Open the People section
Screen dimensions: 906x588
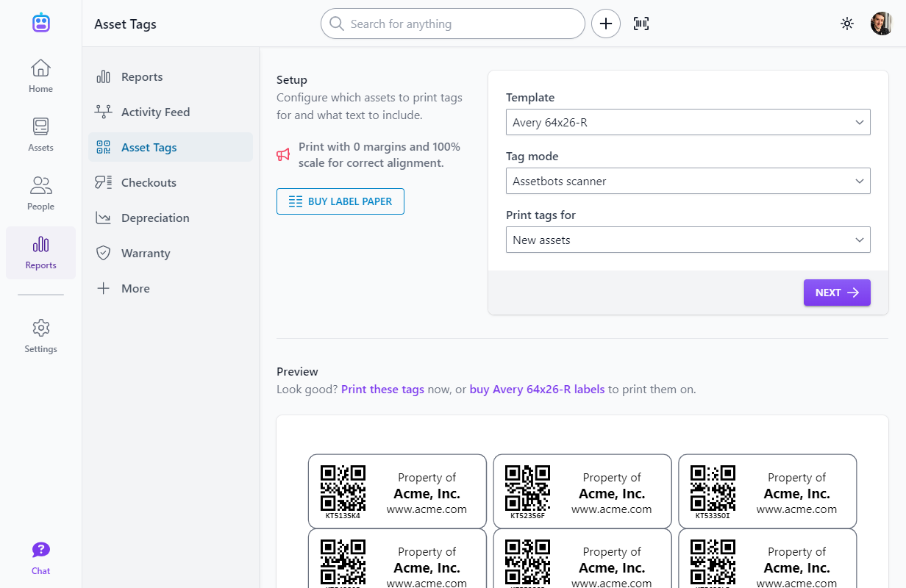tap(40, 193)
